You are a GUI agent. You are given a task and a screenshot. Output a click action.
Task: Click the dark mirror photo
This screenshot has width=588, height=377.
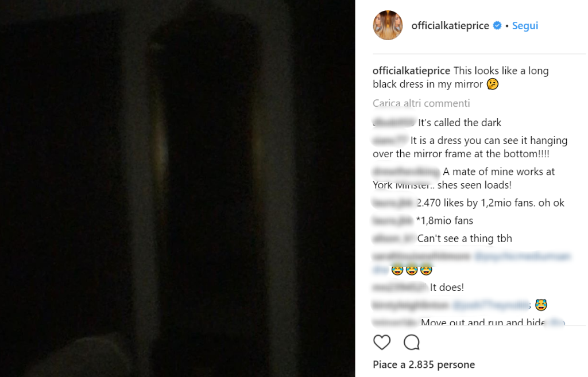pos(177,188)
